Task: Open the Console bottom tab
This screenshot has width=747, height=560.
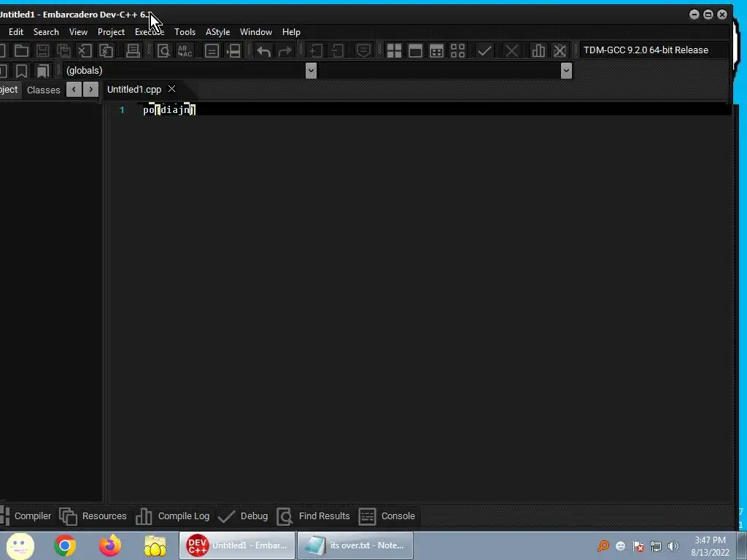Action: point(387,516)
